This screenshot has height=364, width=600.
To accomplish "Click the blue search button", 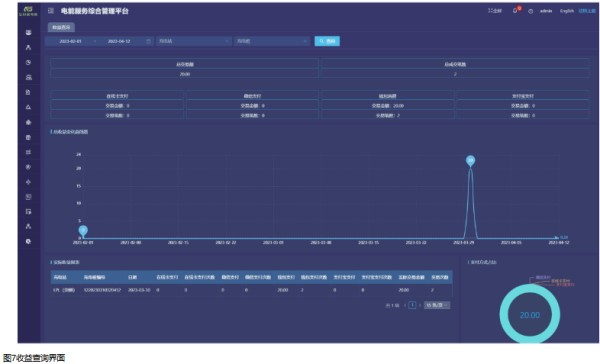I will 327,41.
